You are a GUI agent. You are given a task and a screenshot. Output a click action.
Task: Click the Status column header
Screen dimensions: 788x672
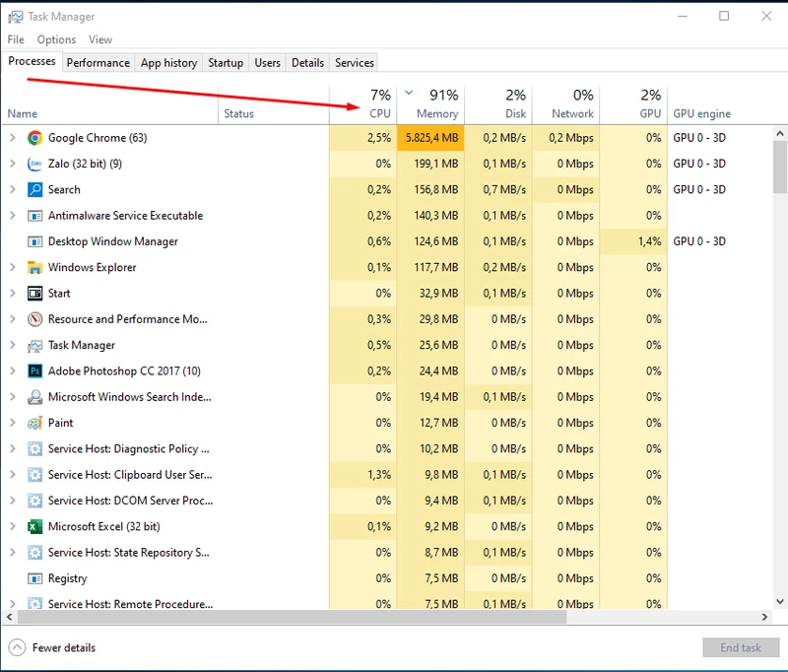[x=274, y=104]
